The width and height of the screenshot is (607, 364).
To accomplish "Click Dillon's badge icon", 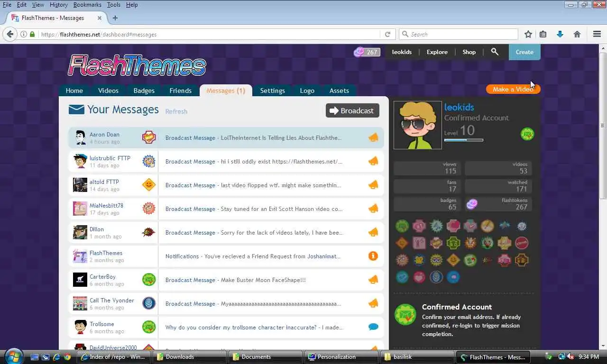I will [x=149, y=232].
